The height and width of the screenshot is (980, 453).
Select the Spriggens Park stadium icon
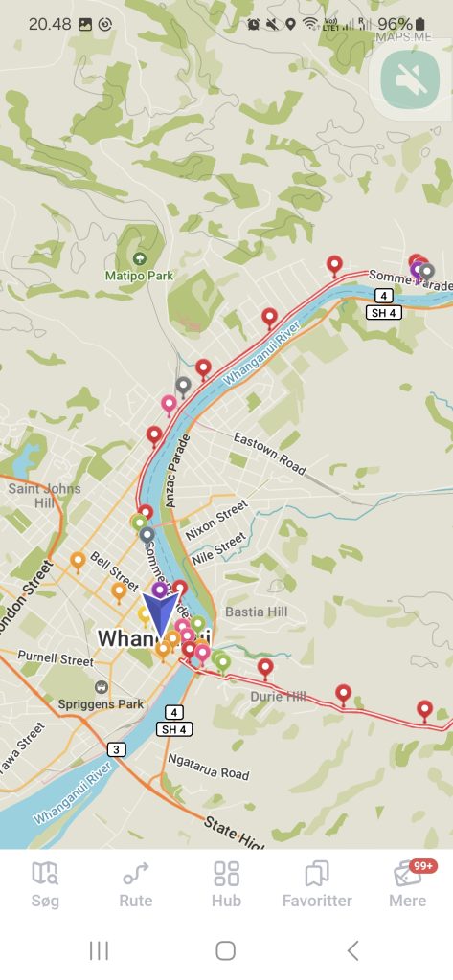tap(102, 687)
